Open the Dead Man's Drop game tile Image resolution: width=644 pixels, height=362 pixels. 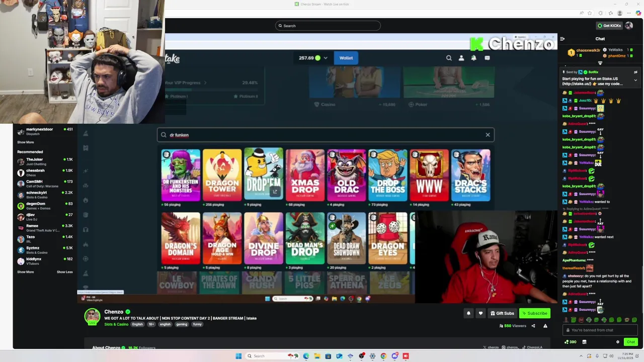(x=305, y=238)
